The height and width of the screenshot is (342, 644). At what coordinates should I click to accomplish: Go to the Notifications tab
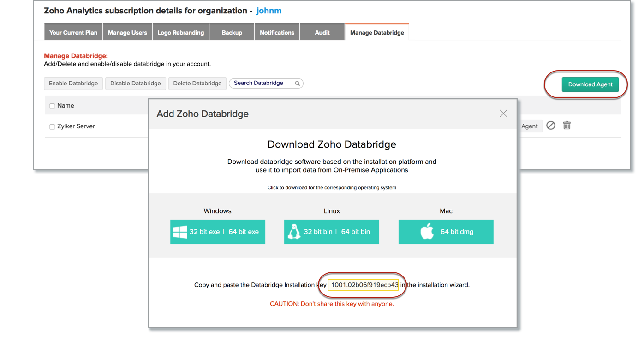277,32
